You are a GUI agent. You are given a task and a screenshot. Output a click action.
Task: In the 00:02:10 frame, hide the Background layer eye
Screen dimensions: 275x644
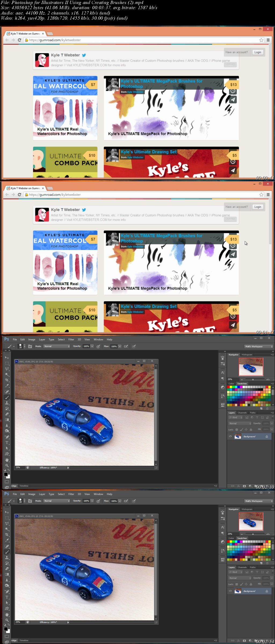pos(230,436)
